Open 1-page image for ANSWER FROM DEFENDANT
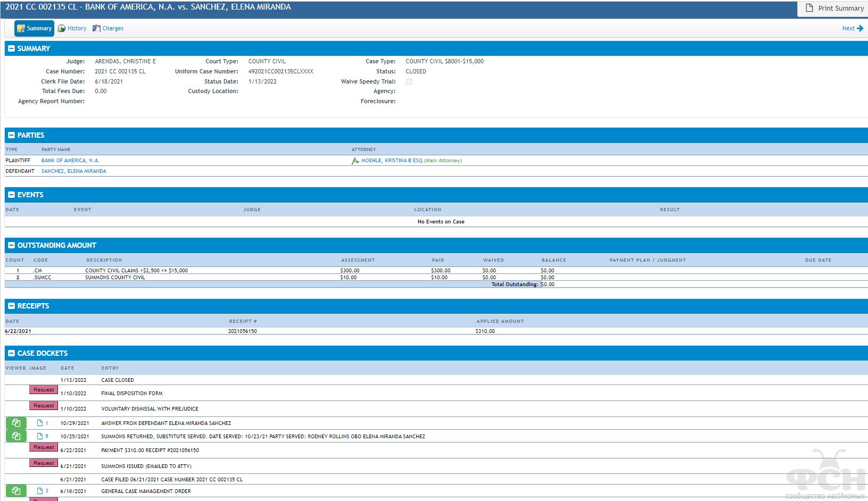 [x=42, y=423]
